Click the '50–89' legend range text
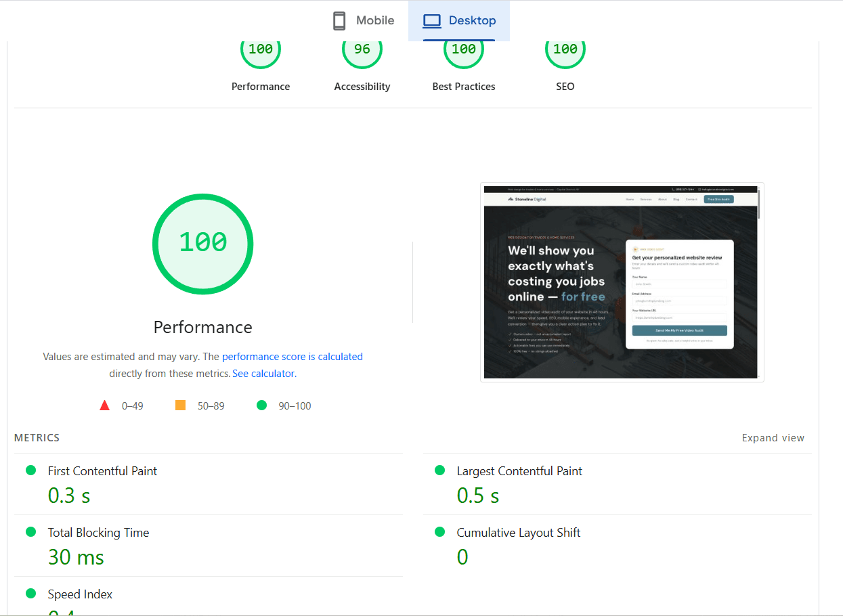The image size is (843, 616). tap(211, 406)
